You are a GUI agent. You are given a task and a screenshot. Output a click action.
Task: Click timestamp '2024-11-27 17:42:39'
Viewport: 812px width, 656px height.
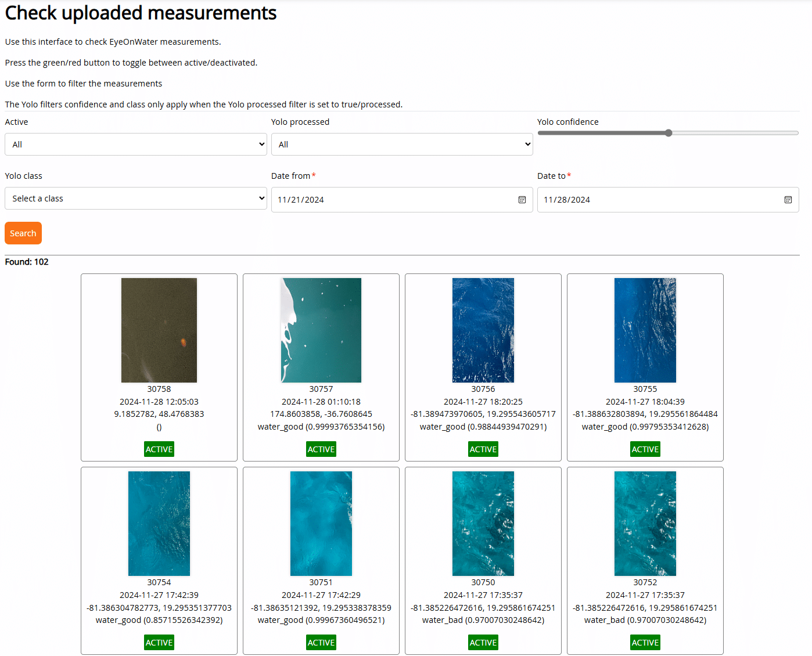(159, 595)
